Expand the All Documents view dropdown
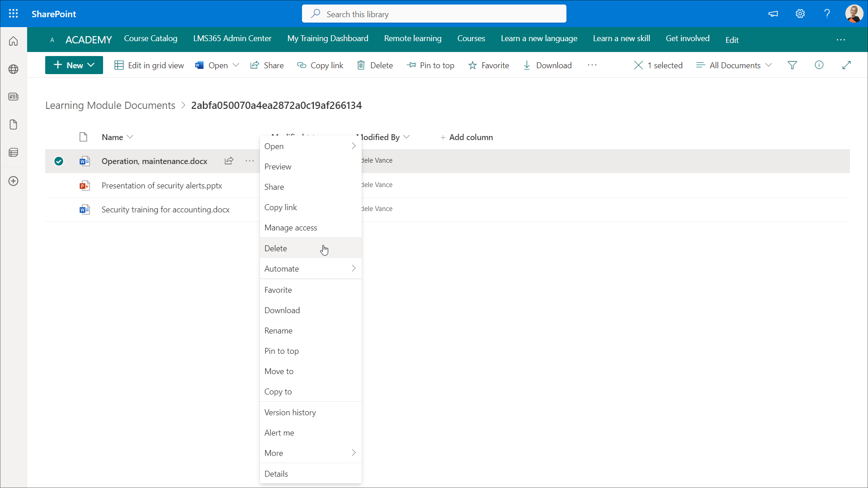The image size is (868, 488). [x=735, y=66]
